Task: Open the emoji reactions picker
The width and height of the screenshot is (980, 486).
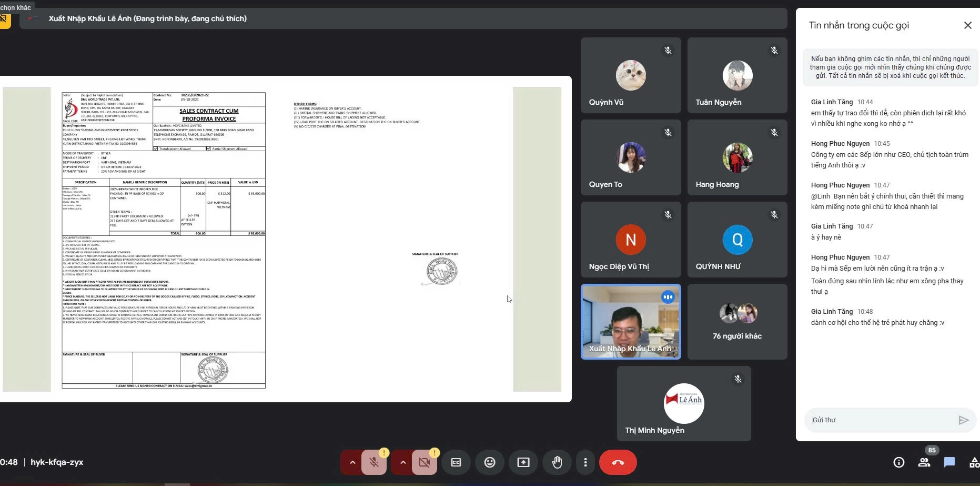Action: coord(490,462)
